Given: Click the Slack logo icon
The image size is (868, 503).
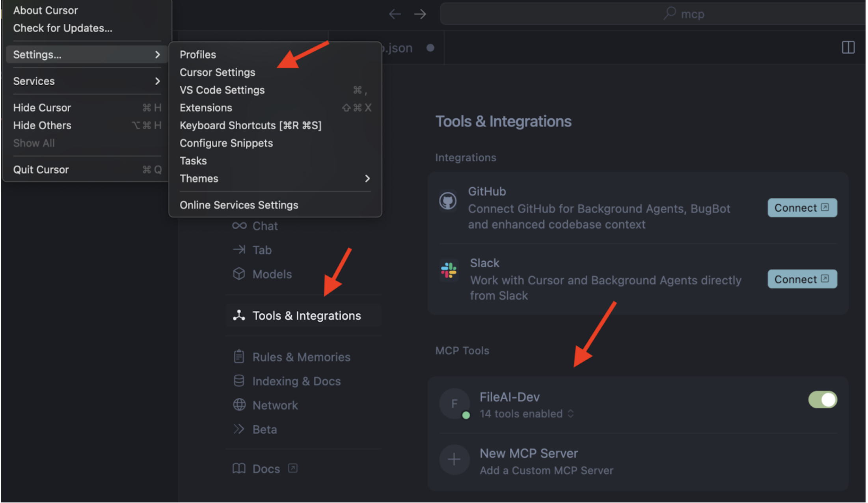Looking at the screenshot, I should point(449,270).
